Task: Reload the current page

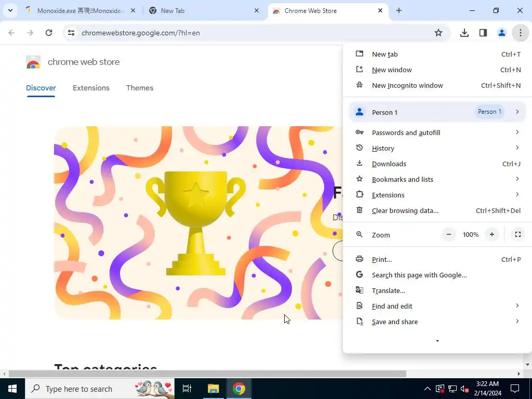Action: tap(49, 33)
